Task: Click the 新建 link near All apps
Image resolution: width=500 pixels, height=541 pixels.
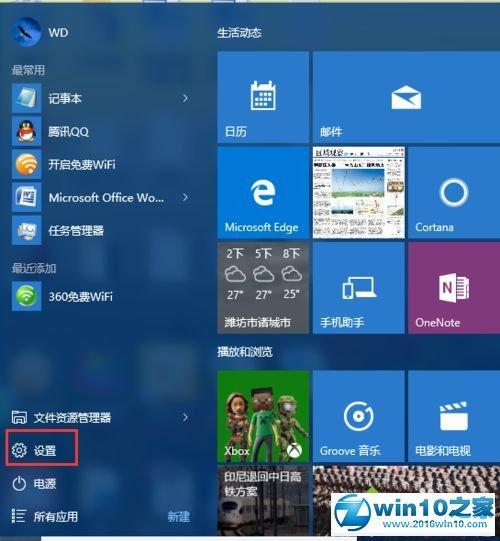Action: [x=178, y=517]
